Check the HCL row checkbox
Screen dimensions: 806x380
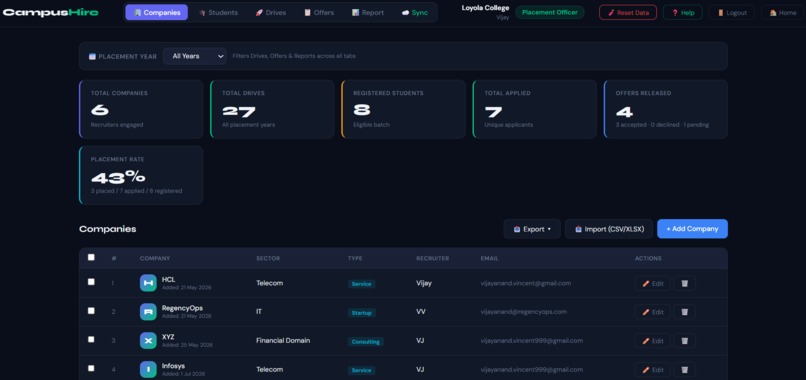coord(91,282)
